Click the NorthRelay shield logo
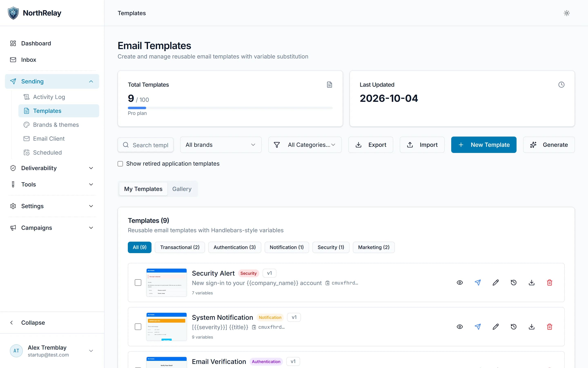588x368 pixels. (x=13, y=13)
